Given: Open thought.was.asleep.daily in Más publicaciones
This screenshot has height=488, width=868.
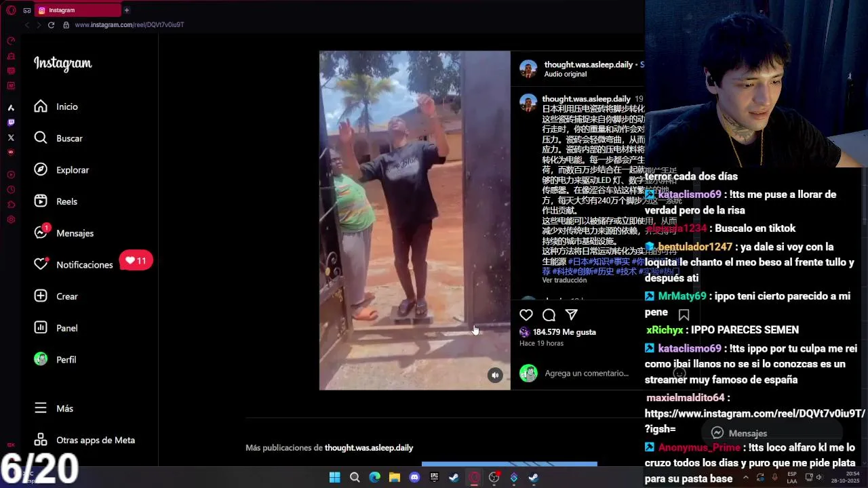Looking at the screenshot, I should 369,448.
